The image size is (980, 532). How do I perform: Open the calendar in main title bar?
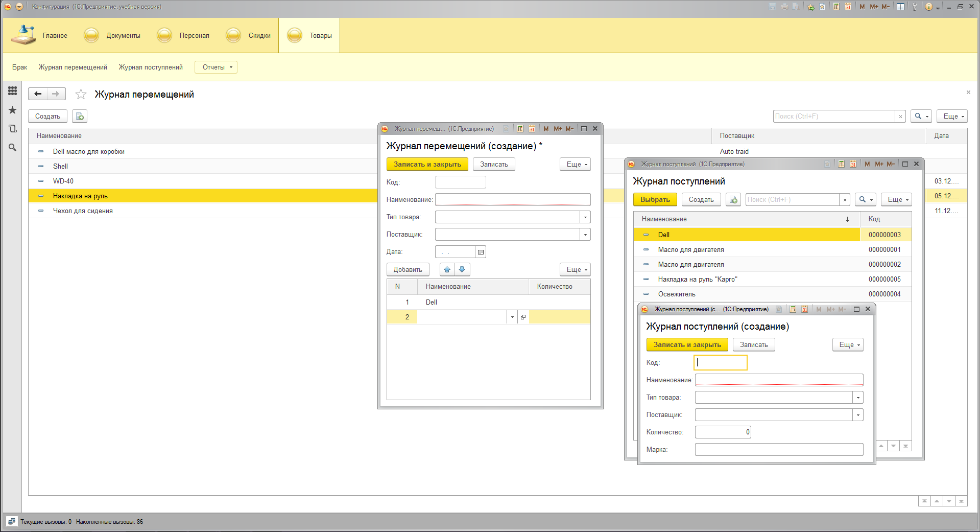(848, 7)
